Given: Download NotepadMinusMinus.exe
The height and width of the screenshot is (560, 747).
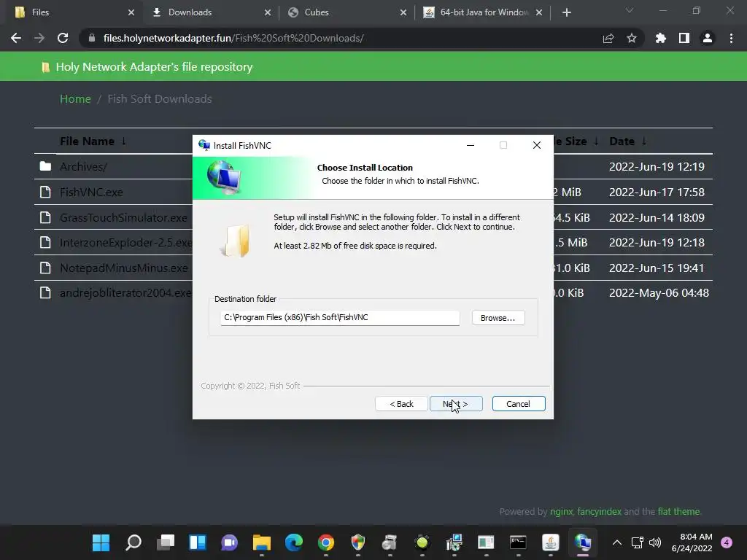Looking at the screenshot, I should (x=124, y=268).
